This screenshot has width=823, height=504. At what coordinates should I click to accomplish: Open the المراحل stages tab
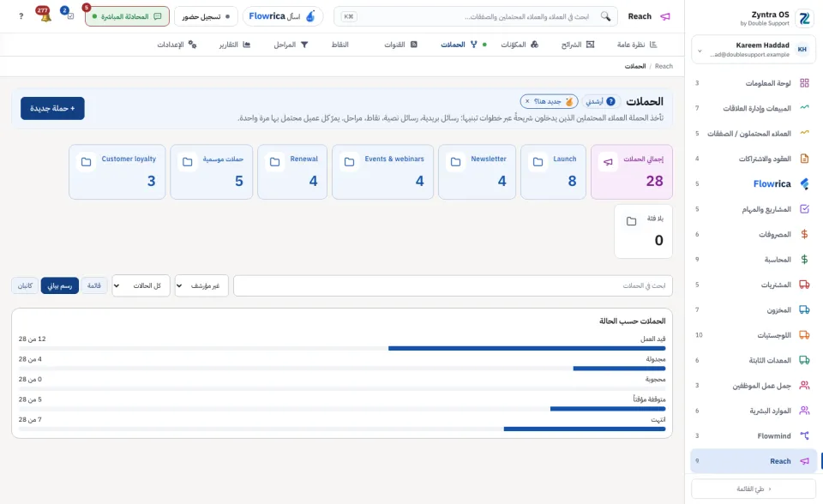point(291,45)
